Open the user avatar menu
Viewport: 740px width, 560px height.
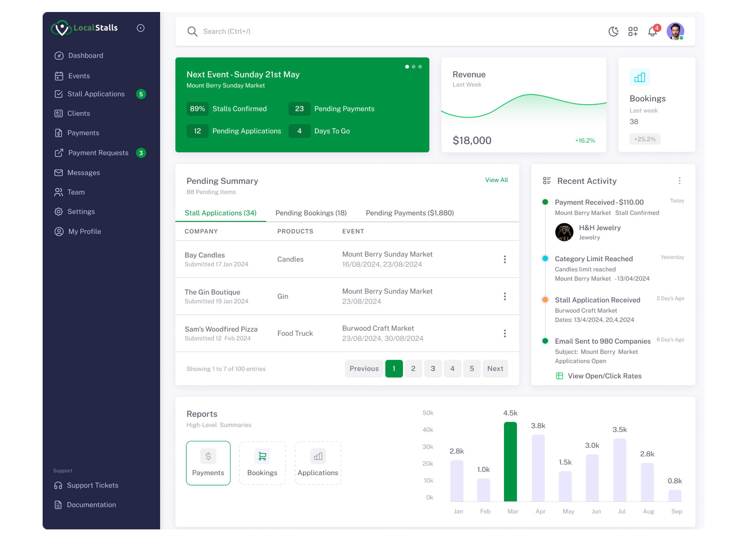675,31
